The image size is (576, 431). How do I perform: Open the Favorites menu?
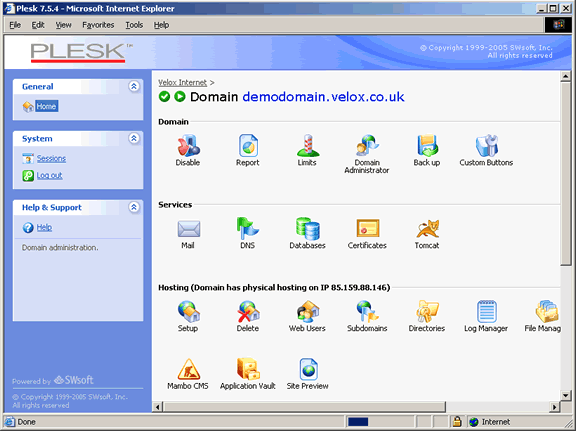(x=98, y=25)
